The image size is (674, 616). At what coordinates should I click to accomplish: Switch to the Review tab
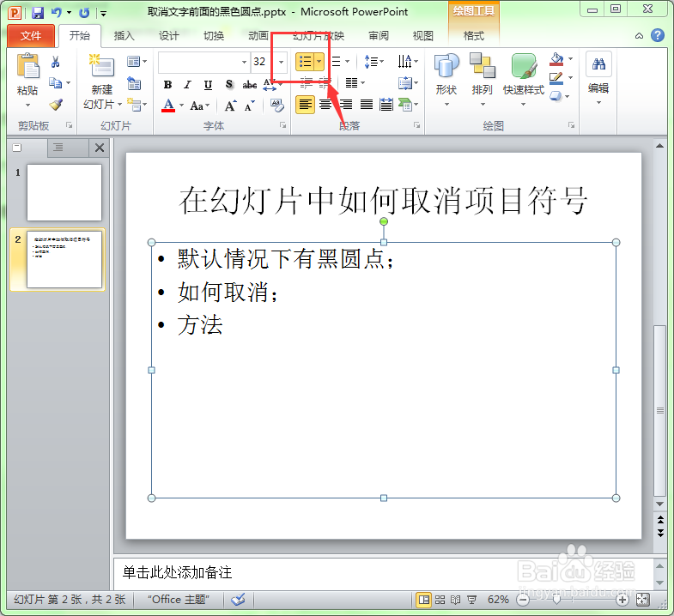[x=379, y=36]
